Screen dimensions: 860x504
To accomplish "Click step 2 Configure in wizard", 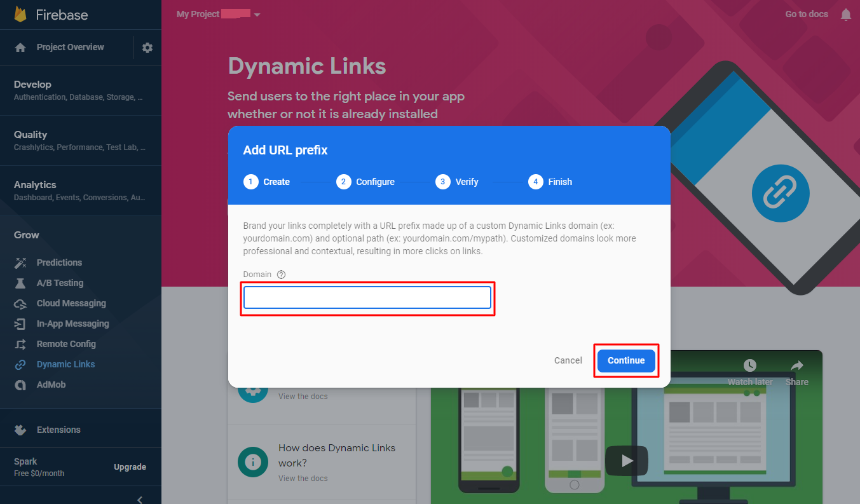I will (x=365, y=182).
